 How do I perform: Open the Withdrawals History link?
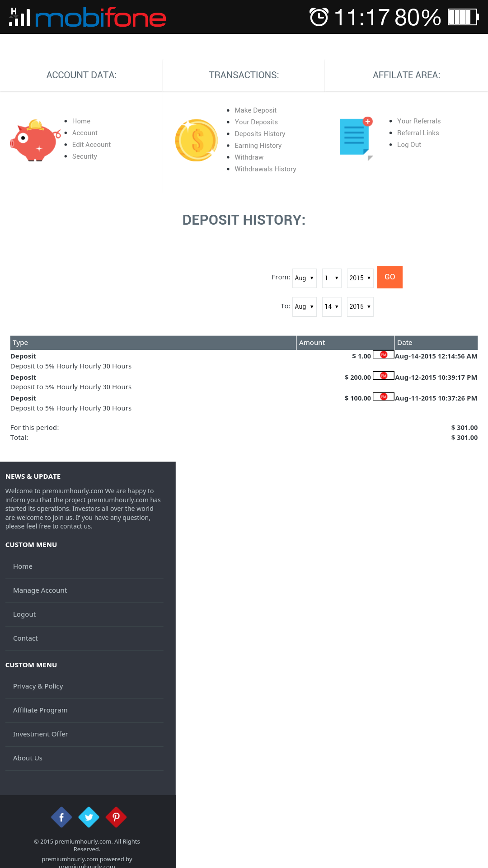click(x=265, y=169)
